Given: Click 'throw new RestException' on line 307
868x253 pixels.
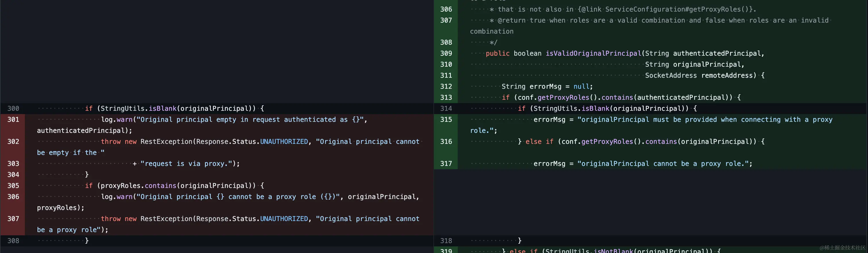Looking at the screenshot, I should [147, 219].
